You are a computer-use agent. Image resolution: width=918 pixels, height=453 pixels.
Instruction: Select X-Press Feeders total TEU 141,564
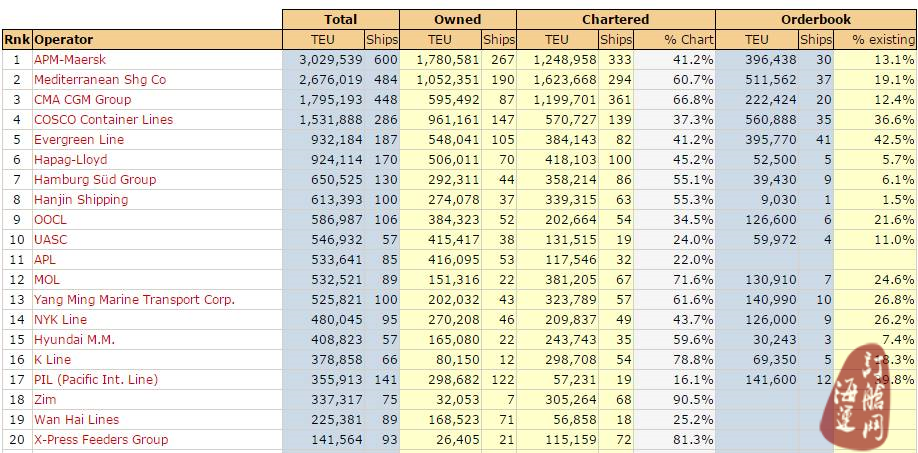[336, 439]
